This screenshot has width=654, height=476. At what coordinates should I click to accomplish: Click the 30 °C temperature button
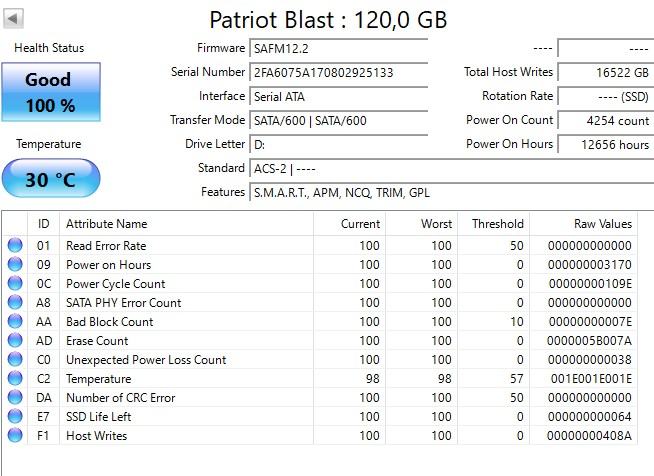[x=51, y=180]
